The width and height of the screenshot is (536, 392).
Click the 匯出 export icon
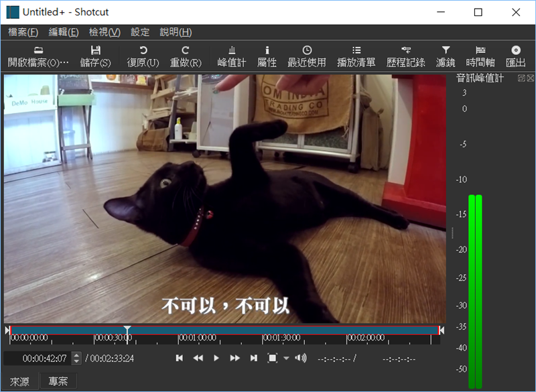pos(515,50)
